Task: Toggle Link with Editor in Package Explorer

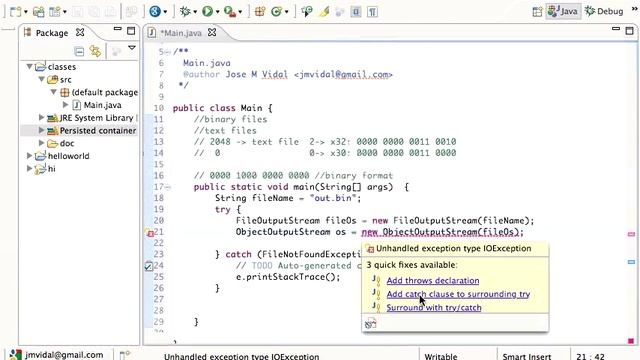Action: coord(96,51)
